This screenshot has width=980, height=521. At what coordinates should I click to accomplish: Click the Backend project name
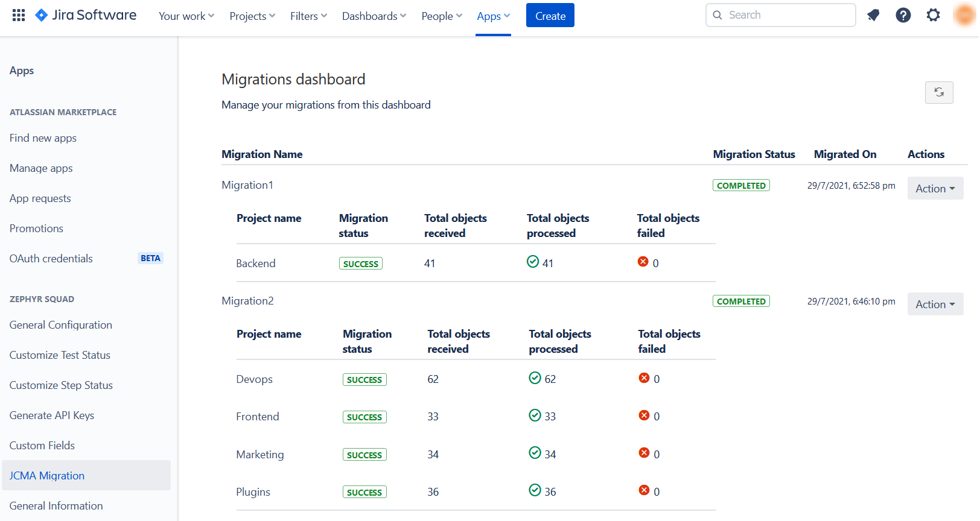[x=256, y=264]
